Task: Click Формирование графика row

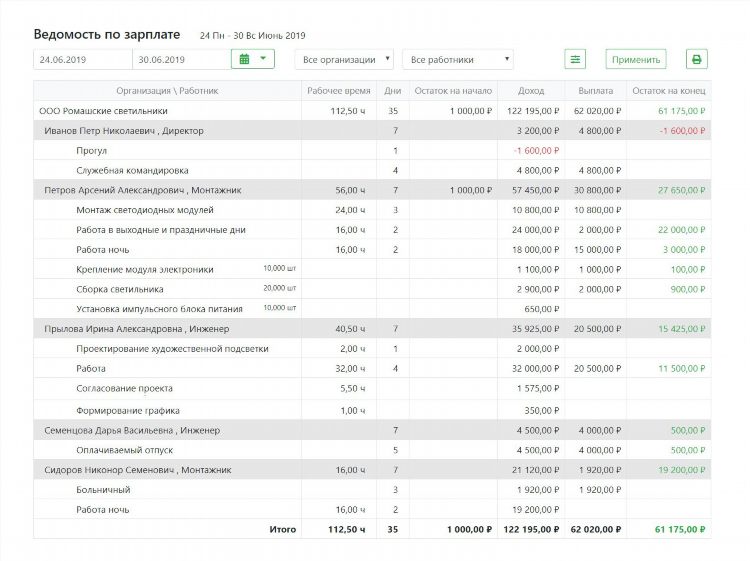Action: coord(372,410)
